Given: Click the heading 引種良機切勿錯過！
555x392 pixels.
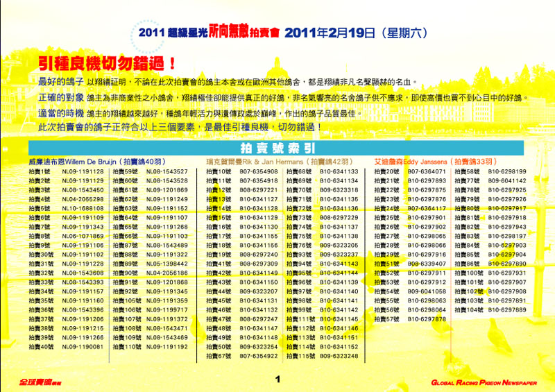Looking at the screenshot, I should [x=107, y=63].
